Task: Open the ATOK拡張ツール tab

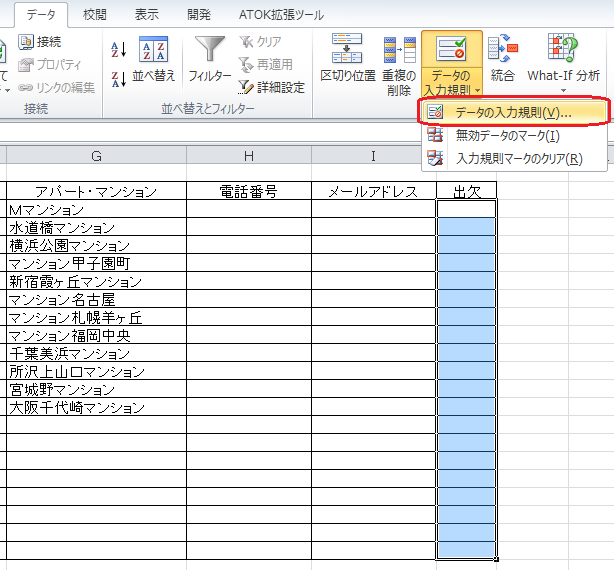Action: pos(281,14)
